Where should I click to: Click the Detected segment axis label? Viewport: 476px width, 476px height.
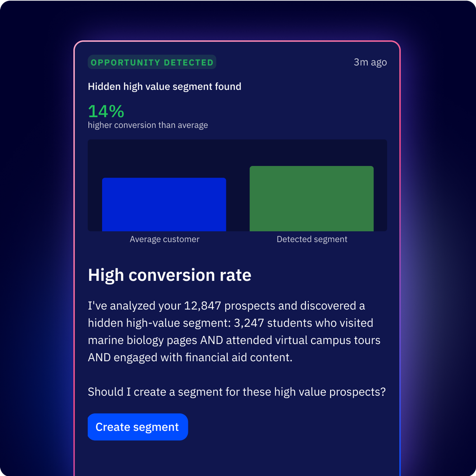point(312,239)
